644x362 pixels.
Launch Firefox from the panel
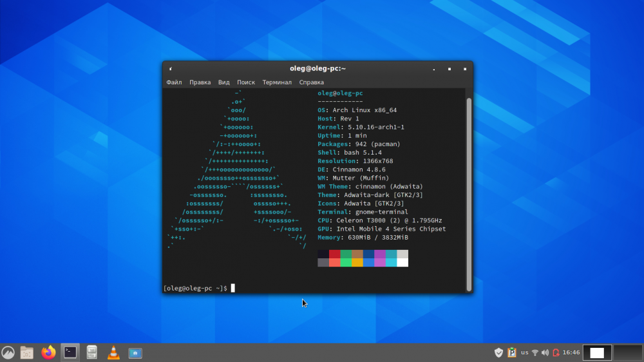(48, 352)
